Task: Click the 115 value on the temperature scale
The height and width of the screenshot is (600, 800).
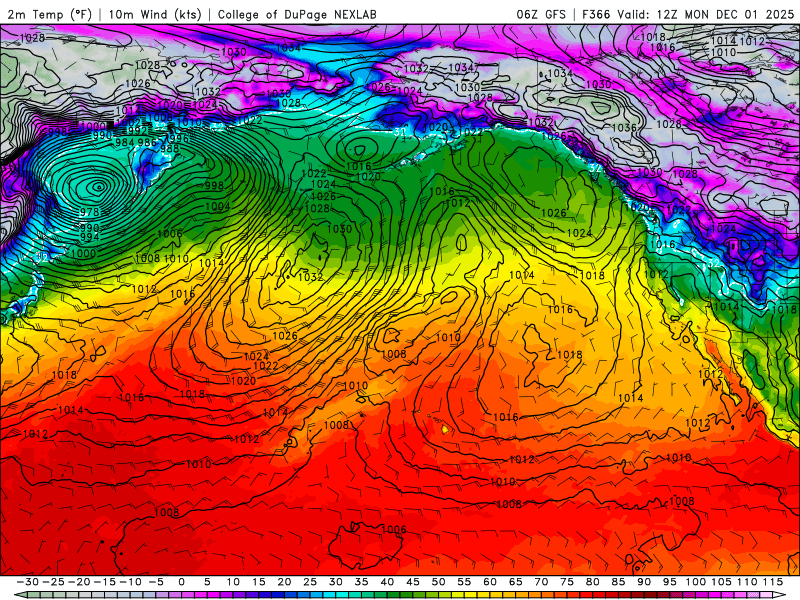Action: (x=773, y=582)
